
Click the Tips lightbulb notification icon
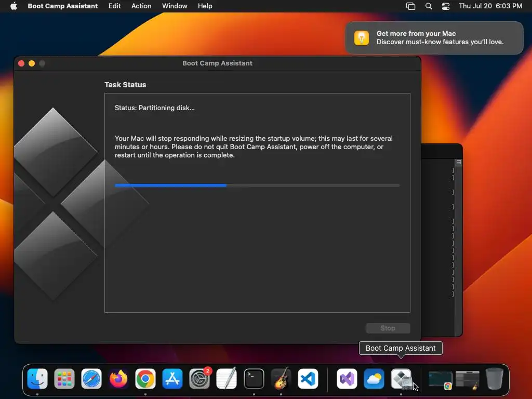362,37
